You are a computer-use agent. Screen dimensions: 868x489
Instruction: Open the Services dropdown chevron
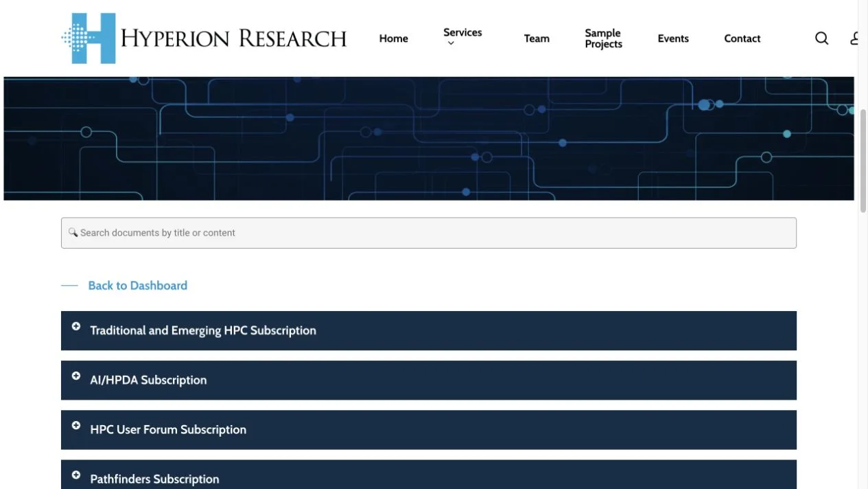(x=451, y=44)
